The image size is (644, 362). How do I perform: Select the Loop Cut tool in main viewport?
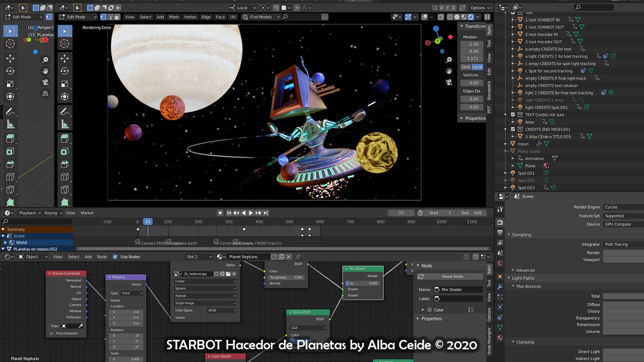click(65, 177)
